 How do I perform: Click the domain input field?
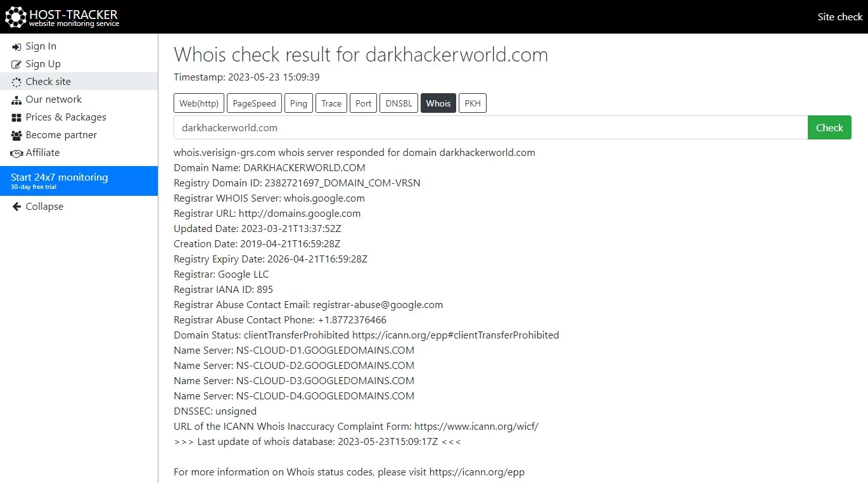click(491, 127)
